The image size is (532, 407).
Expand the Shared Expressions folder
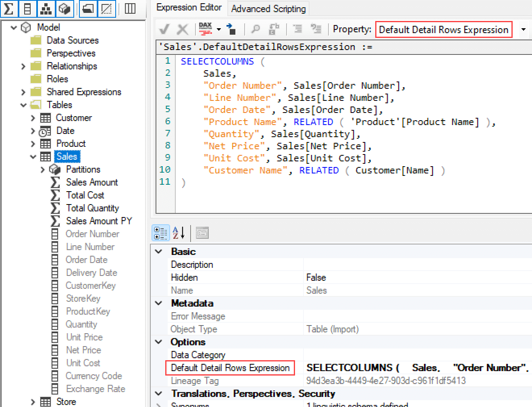pos(23,92)
